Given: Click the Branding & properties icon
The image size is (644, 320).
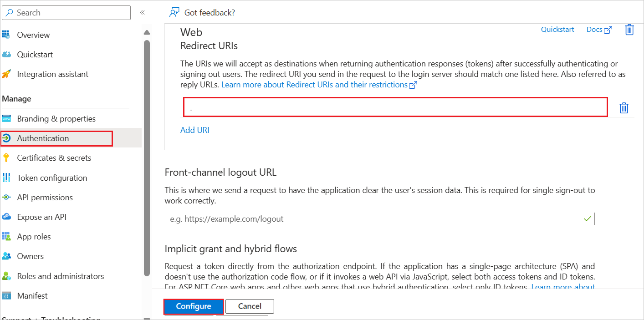Looking at the screenshot, I should 6,118.
